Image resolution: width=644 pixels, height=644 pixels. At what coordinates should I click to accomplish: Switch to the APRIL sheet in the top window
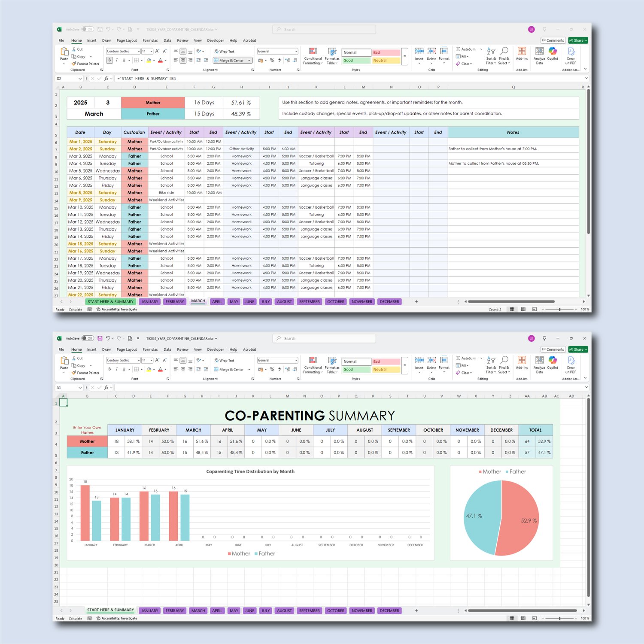(217, 302)
